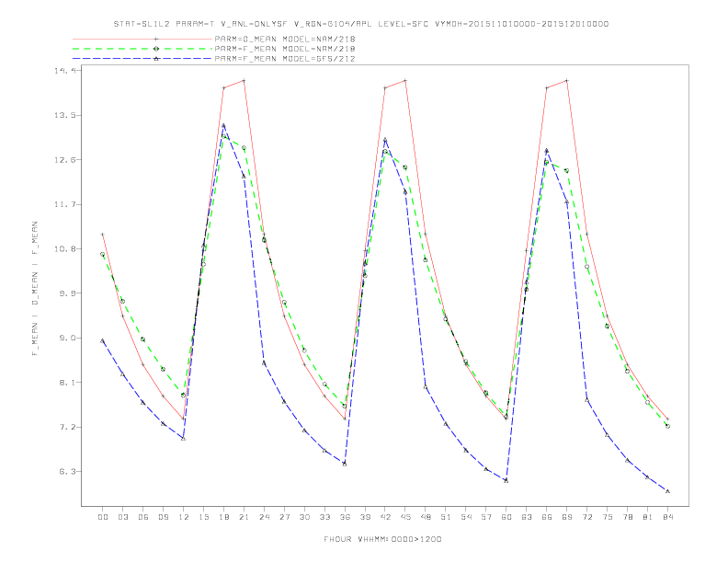Click the x-axis label 81
This screenshot has width=728, height=563.
pos(648,517)
